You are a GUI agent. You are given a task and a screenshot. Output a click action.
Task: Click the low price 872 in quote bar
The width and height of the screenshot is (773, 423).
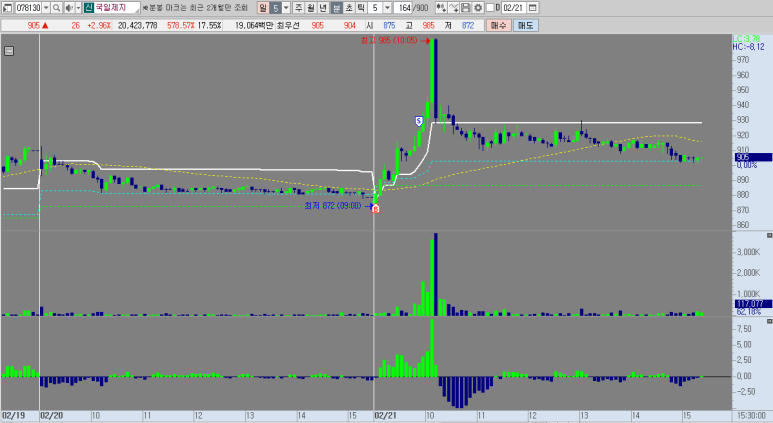click(x=468, y=25)
